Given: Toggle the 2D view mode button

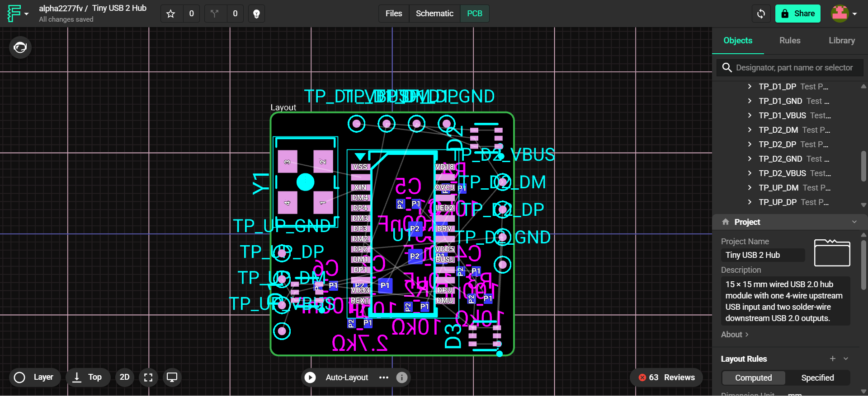Looking at the screenshot, I should tap(125, 377).
